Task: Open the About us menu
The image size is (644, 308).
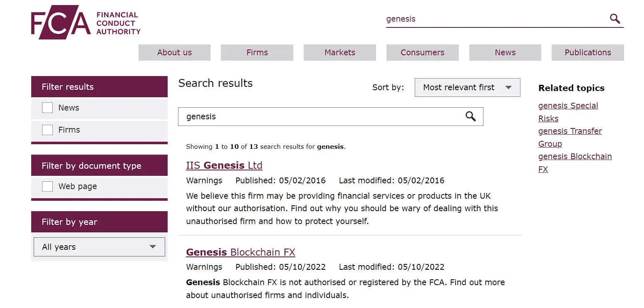Action: point(174,52)
